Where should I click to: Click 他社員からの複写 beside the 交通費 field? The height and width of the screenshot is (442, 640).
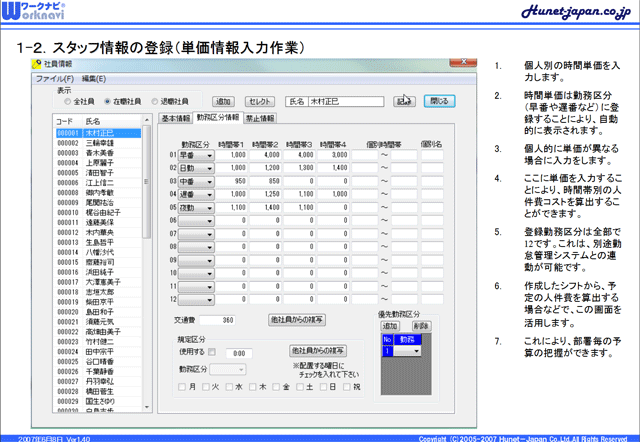tap(296, 319)
